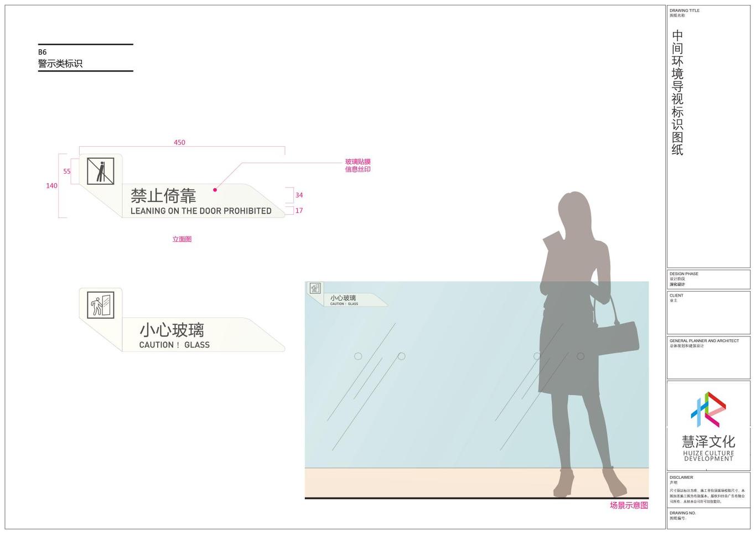
Task: Click the small '小心玻璃' sign on glass
Action: 343,298
